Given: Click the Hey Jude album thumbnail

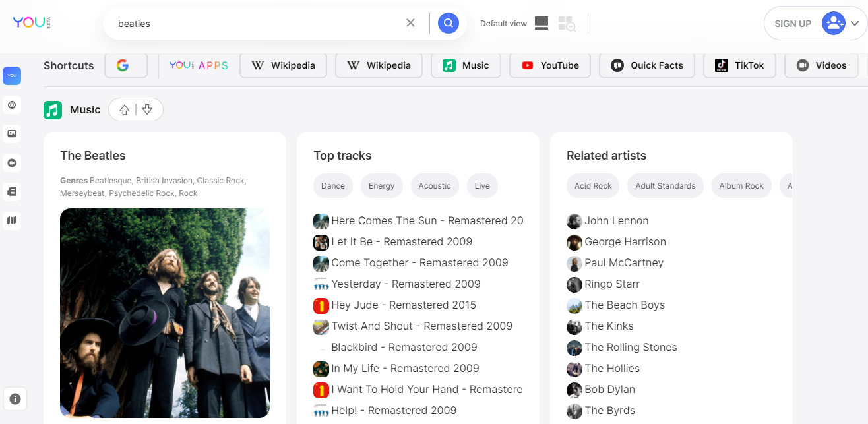Looking at the screenshot, I should (321, 306).
